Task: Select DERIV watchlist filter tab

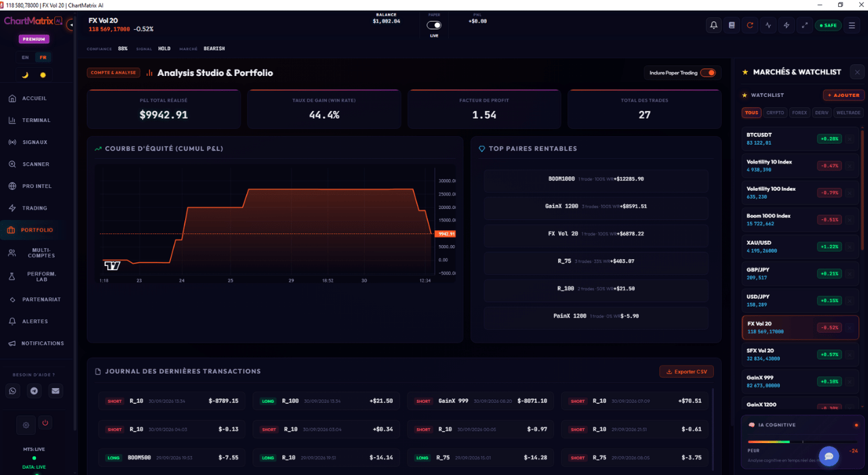Action: pyautogui.click(x=822, y=113)
